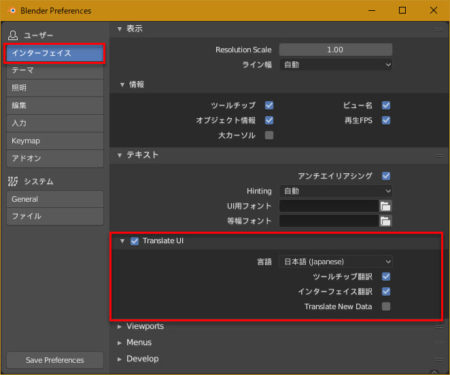450x375 pixels.
Task: Select the インターフェイス tab
Action: (55, 53)
